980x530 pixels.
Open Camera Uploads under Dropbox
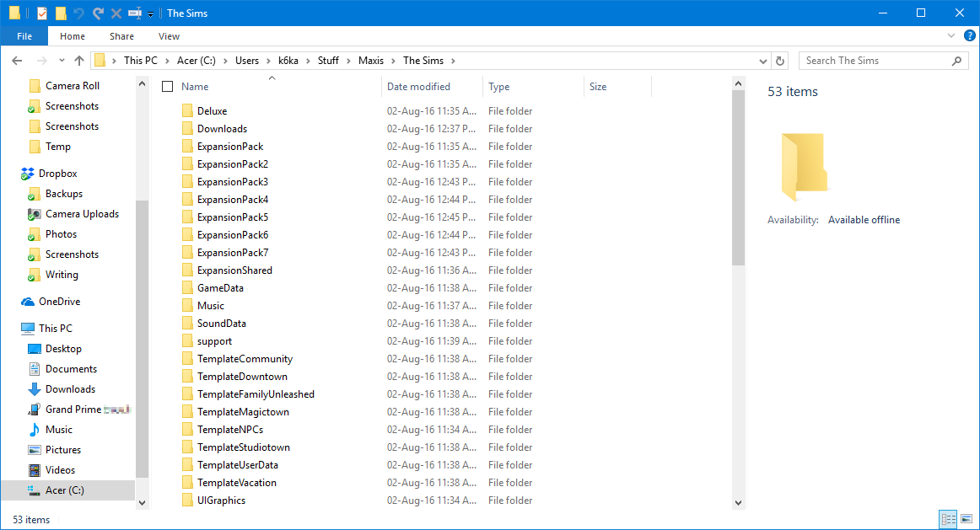82,213
